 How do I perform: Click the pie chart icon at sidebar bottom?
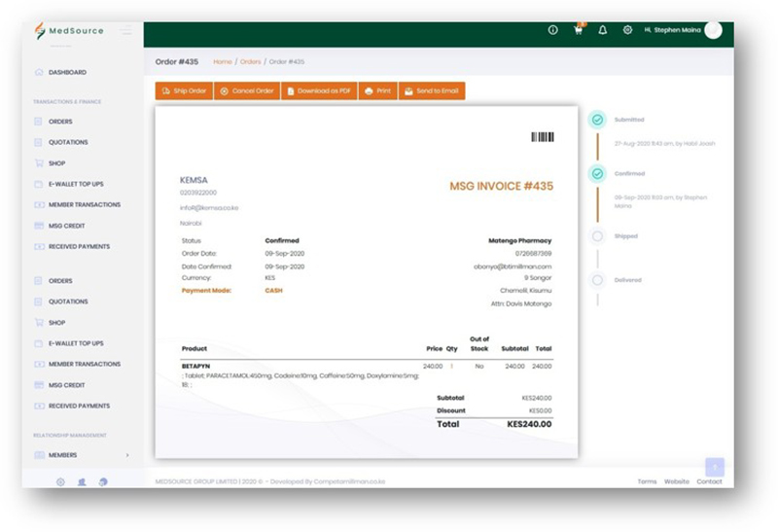coord(103,481)
